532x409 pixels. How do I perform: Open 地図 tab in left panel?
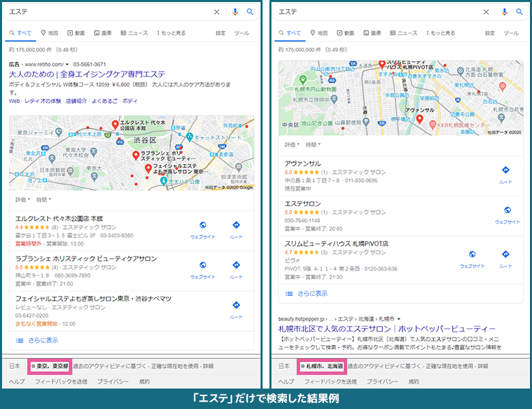50,33
